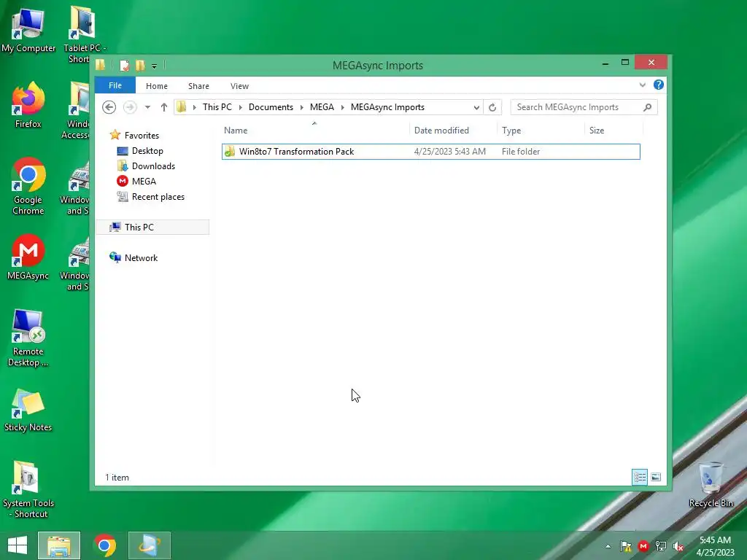Open Desktop in the navigation pane
747x560 pixels.
pyautogui.click(x=147, y=150)
